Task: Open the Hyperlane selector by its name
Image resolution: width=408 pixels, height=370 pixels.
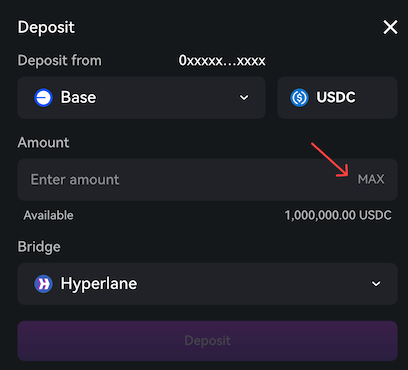Action: (x=99, y=284)
